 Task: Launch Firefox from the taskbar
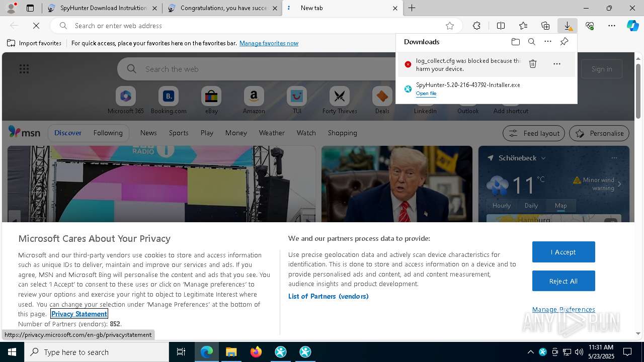256,352
